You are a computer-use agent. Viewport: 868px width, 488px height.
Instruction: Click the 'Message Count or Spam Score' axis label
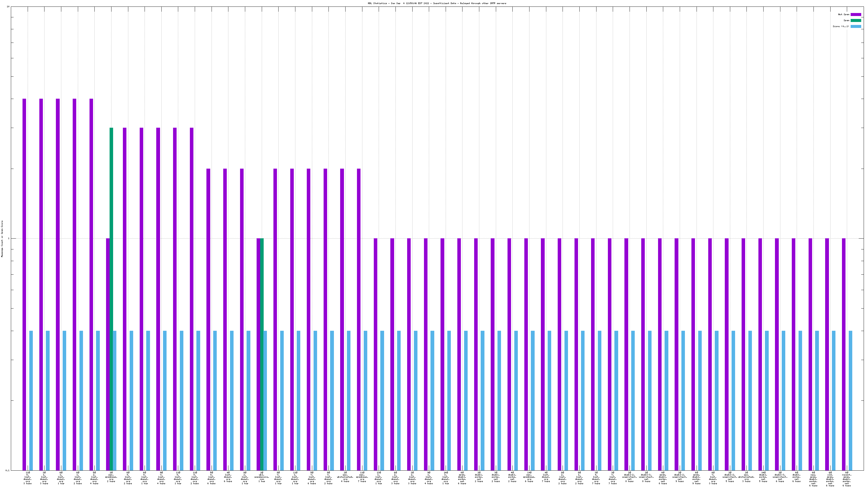2,239
